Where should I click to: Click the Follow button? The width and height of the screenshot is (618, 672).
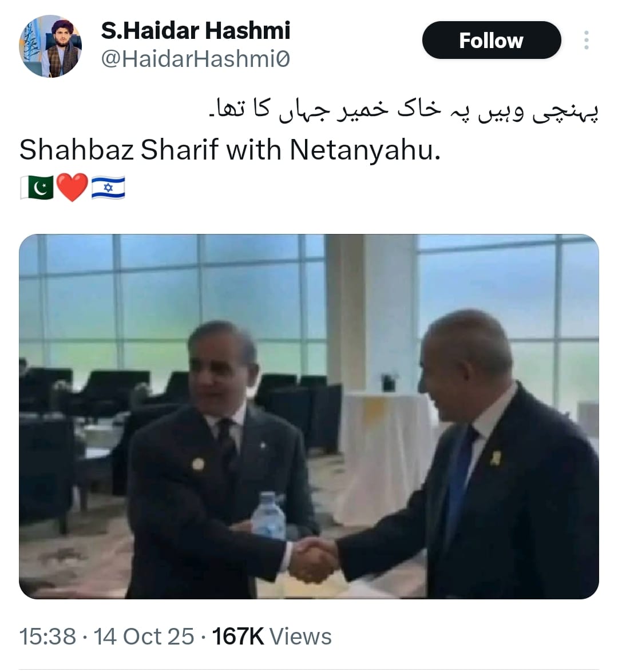tap(492, 40)
